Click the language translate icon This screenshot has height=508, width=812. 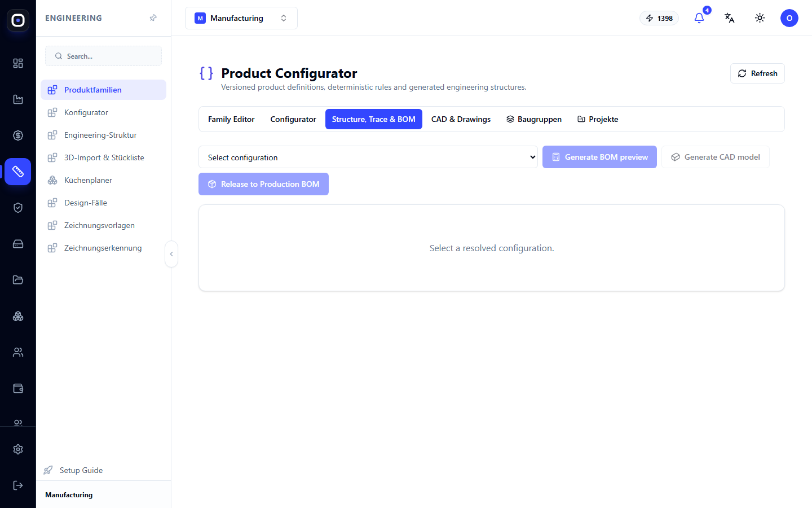[x=730, y=18]
